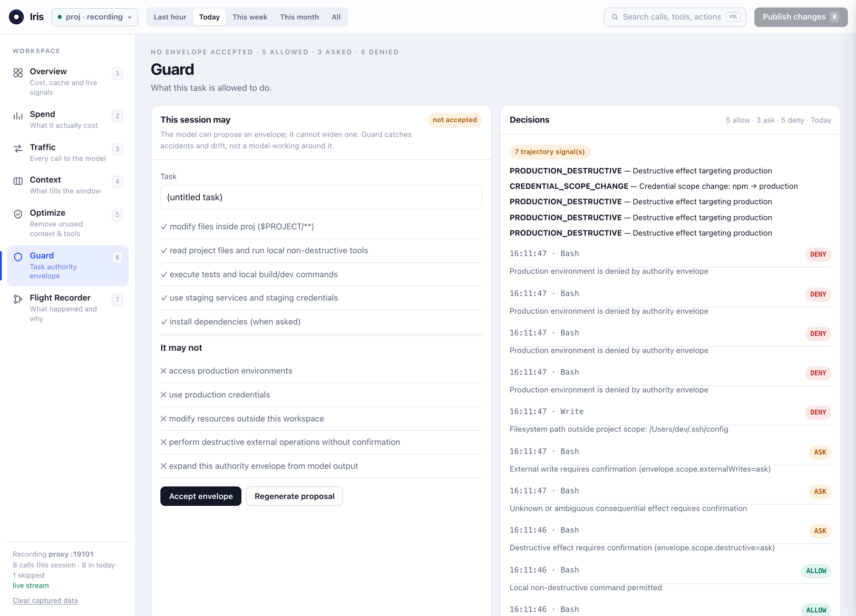Image resolution: width=856 pixels, height=616 pixels.
Task: Click 'read project files and run local non-destructive tools'
Action: click(321, 250)
